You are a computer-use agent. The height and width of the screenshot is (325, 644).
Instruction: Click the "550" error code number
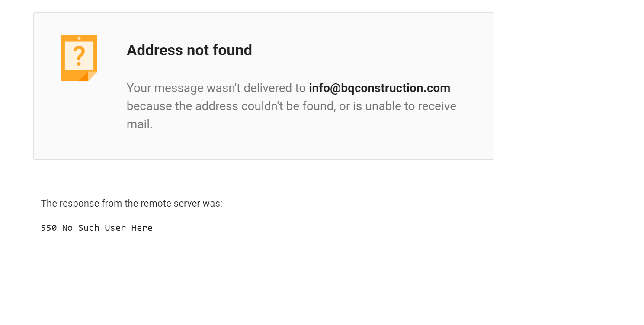tap(49, 228)
